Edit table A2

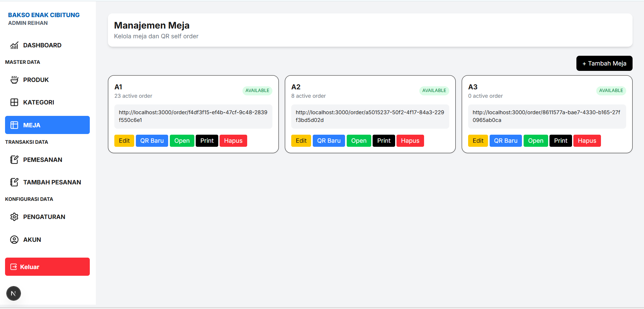[x=301, y=141]
